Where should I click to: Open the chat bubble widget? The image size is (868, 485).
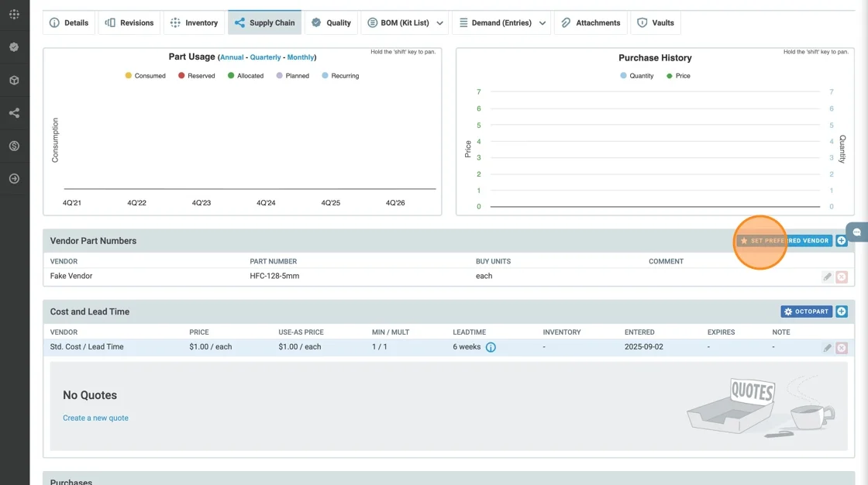(857, 232)
